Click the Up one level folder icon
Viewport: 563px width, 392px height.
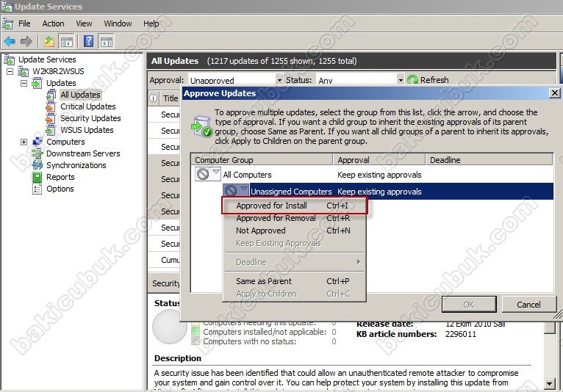pyautogui.click(x=49, y=41)
